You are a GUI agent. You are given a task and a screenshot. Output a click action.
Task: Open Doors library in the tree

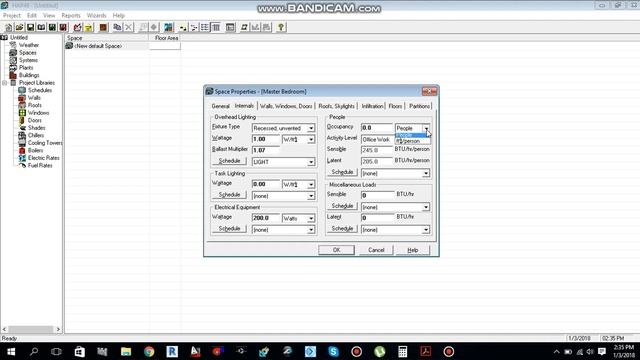34,120
